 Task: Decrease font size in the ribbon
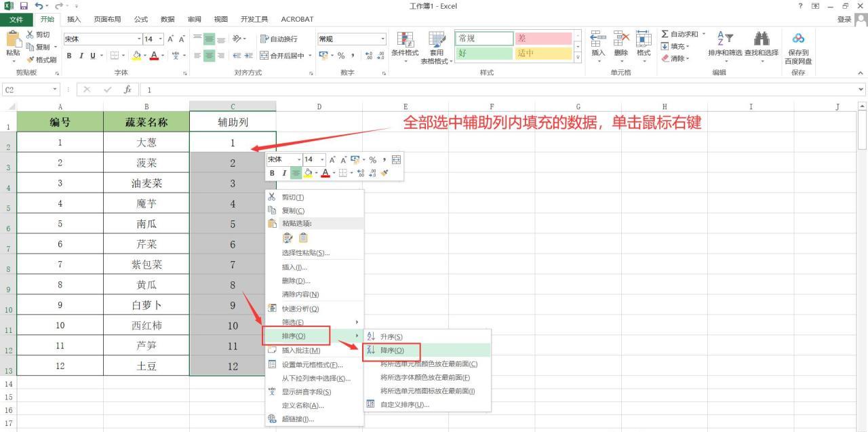pos(182,39)
